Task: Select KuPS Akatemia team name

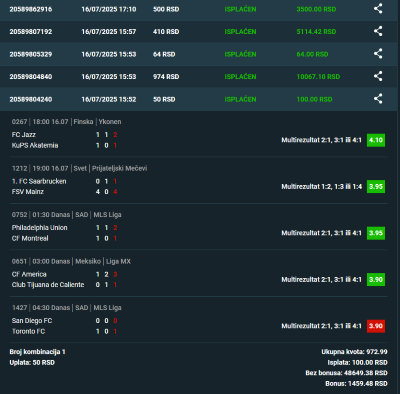Action: 35,145
